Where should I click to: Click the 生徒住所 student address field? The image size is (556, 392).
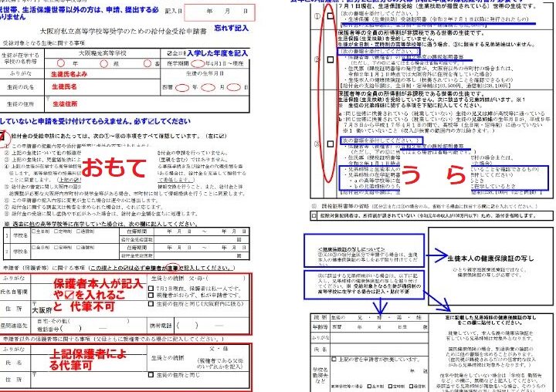[x=147, y=104]
